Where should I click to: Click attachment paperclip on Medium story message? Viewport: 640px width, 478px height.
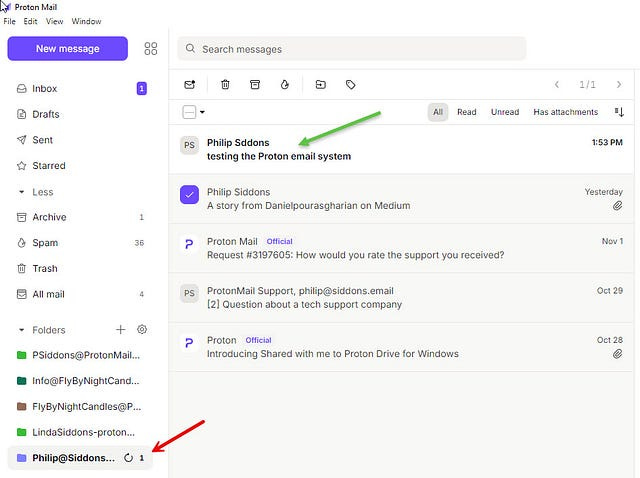618,206
